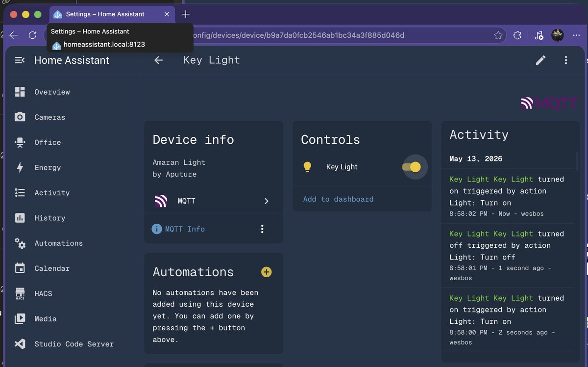The width and height of the screenshot is (588, 367).
Task: Open Calendar in the sidebar
Action: [71, 268]
